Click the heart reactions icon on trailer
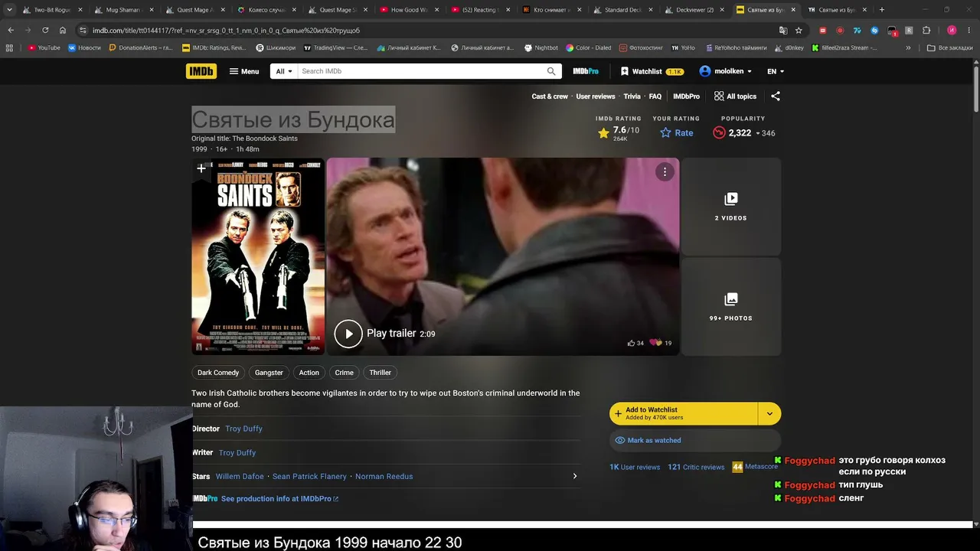 pos(655,343)
